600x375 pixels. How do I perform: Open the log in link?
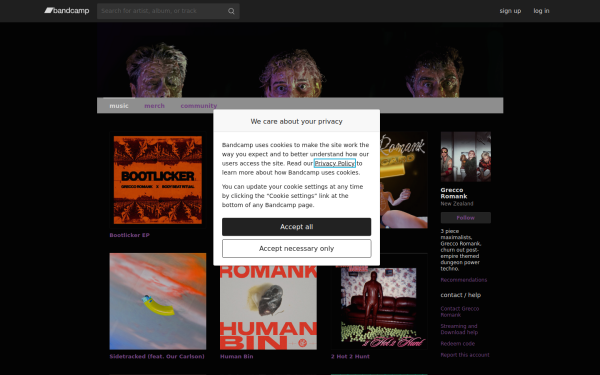(x=541, y=11)
